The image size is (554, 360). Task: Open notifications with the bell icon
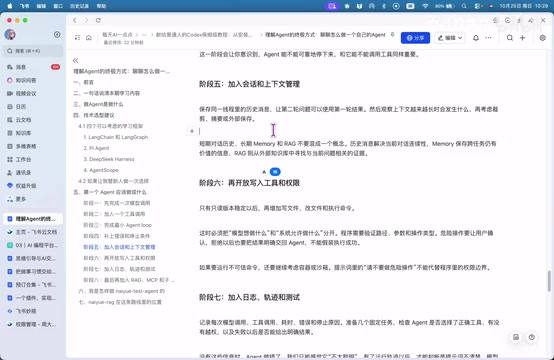click(476, 38)
